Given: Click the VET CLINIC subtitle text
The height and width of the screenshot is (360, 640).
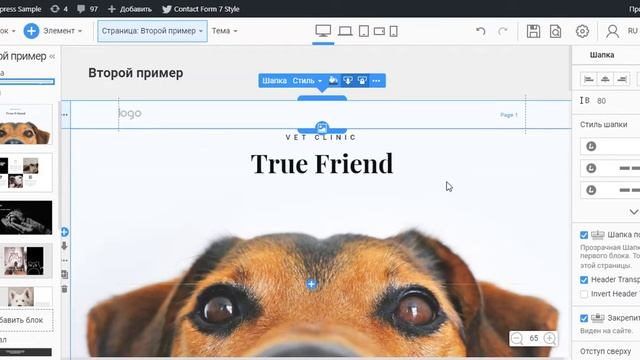Looking at the screenshot, I should [321, 137].
